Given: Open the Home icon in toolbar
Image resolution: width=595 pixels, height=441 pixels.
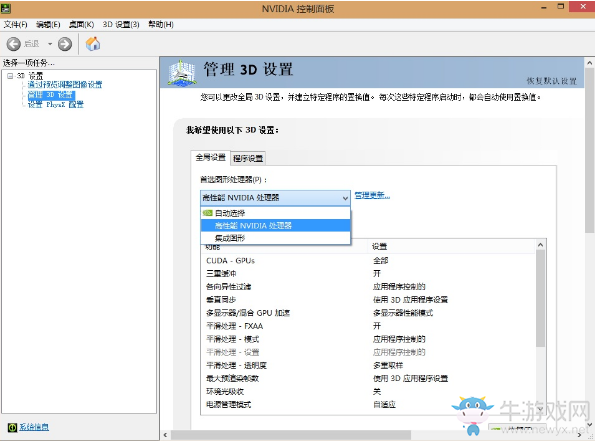Looking at the screenshot, I should pyautogui.click(x=93, y=44).
